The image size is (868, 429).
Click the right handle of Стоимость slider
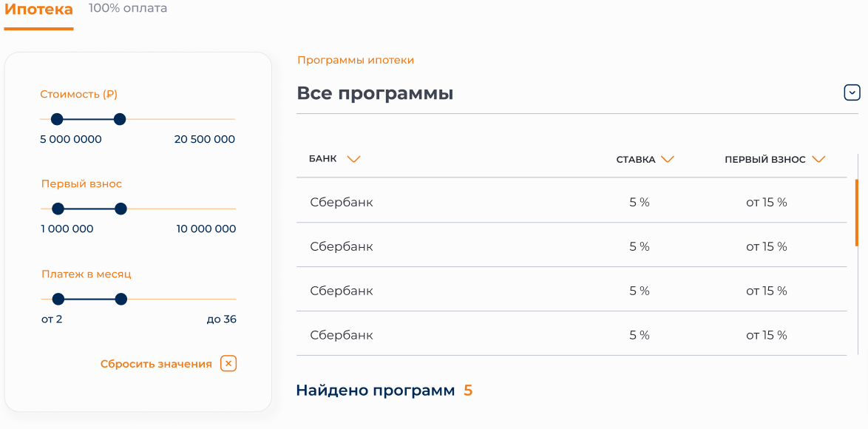click(x=120, y=119)
